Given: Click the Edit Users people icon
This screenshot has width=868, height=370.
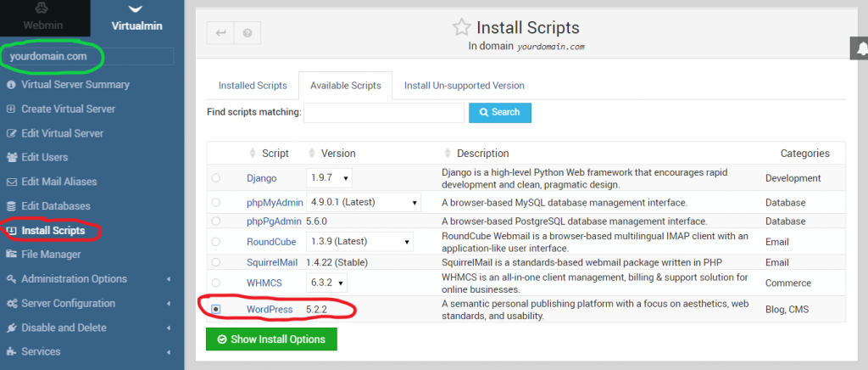Looking at the screenshot, I should click(x=10, y=157).
